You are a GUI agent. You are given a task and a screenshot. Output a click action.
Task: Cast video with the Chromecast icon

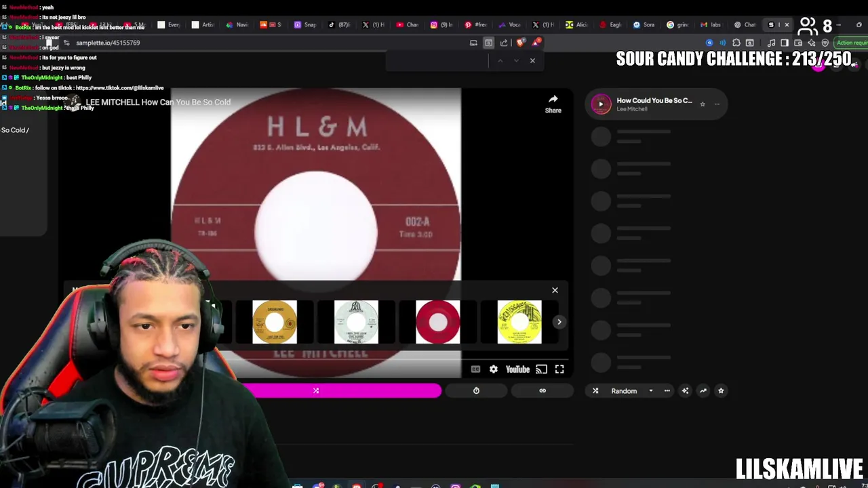pos(541,369)
